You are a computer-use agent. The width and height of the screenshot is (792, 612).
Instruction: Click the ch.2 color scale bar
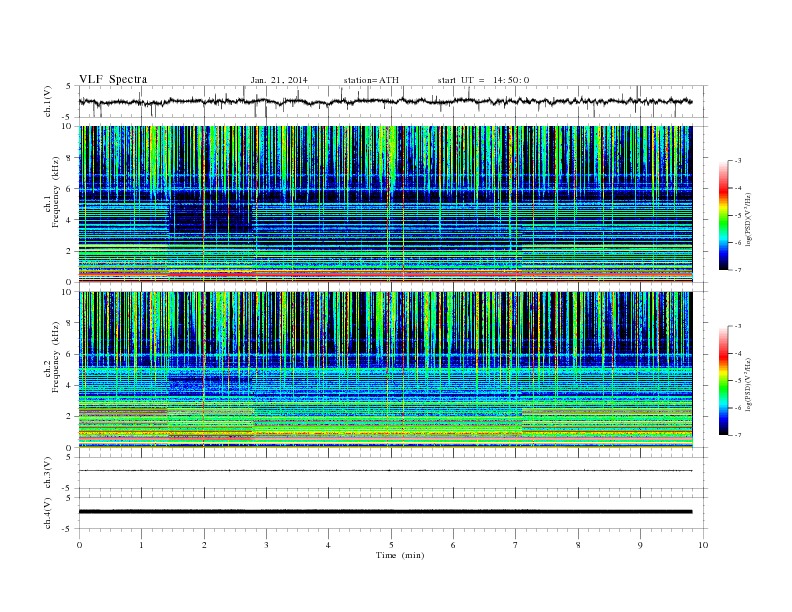[723, 381]
